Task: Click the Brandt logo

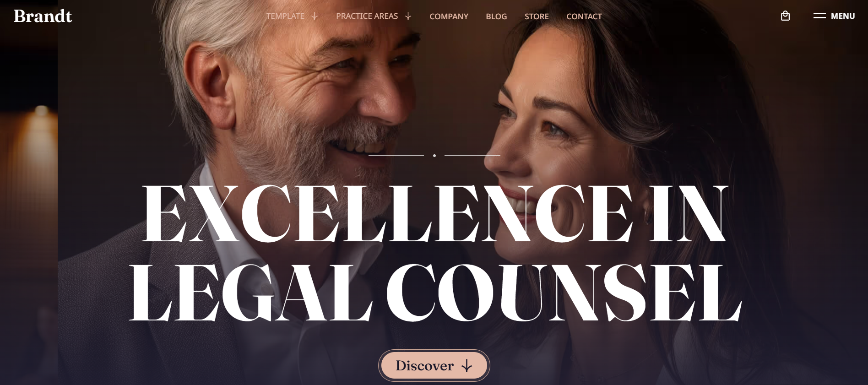Action: [x=43, y=16]
